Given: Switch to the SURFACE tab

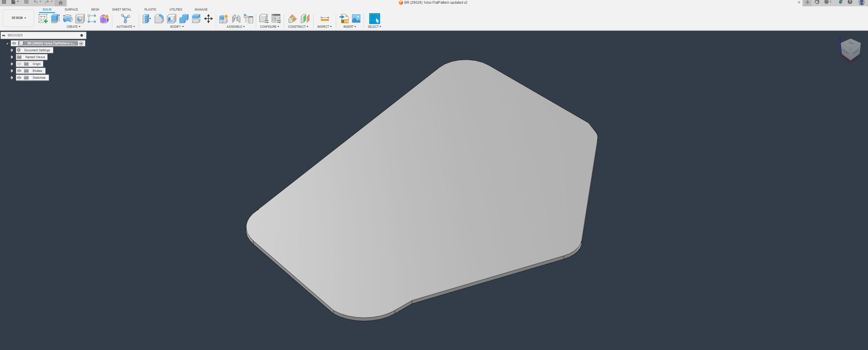Looking at the screenshot, I should 71,10.
